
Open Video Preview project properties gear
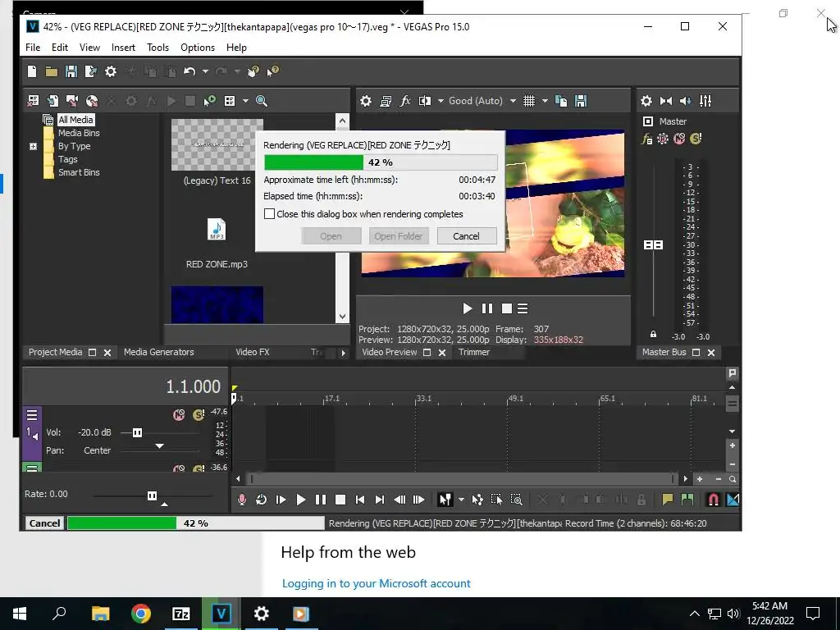pos(366,101)
